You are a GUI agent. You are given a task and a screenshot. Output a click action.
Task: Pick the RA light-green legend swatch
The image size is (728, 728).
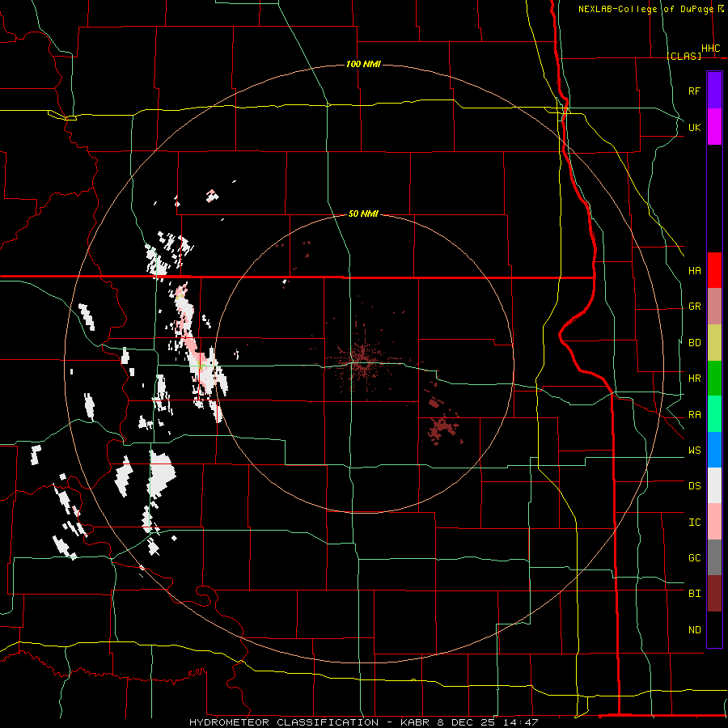(714, 414)
